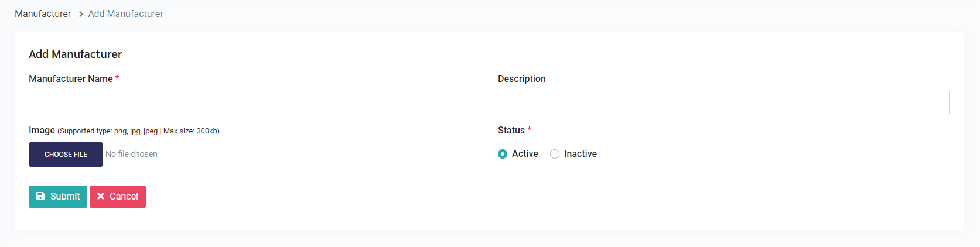This screenshot has height=247, width=980.
Task: Click the "No file chosen" text
Action: click(x=131, y=154)
